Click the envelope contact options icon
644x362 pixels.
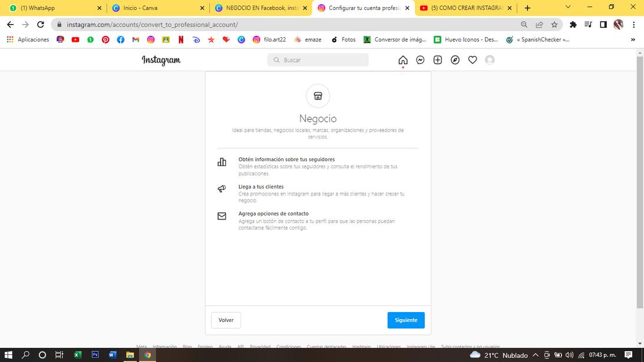222,216
